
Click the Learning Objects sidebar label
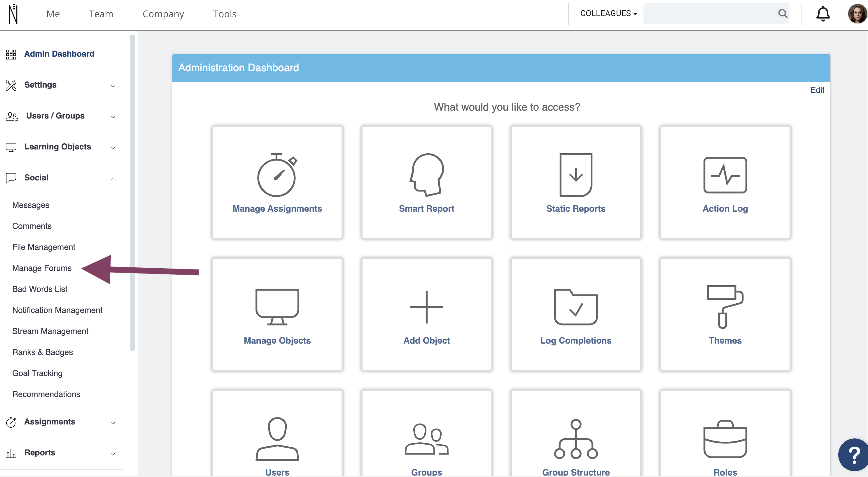click(x=58, y=147)
